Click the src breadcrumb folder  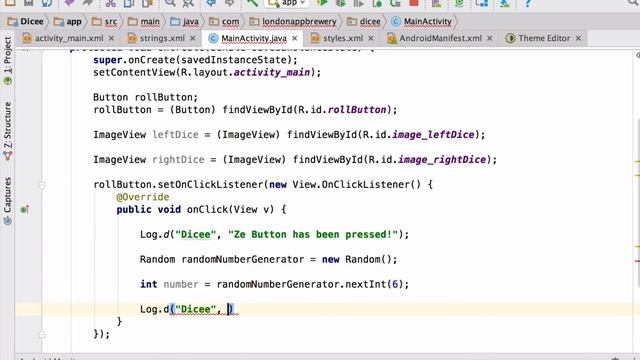[104, 22]
